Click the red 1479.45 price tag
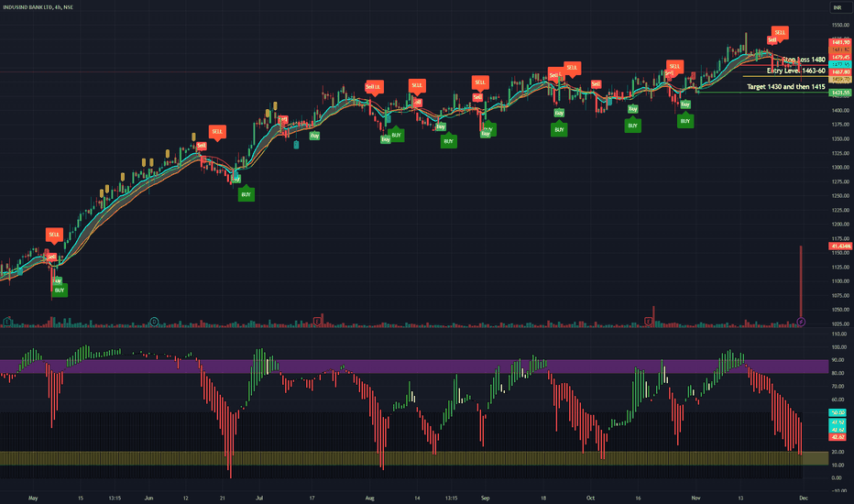Screen dimensions: 854x504 tap(839, 57)
